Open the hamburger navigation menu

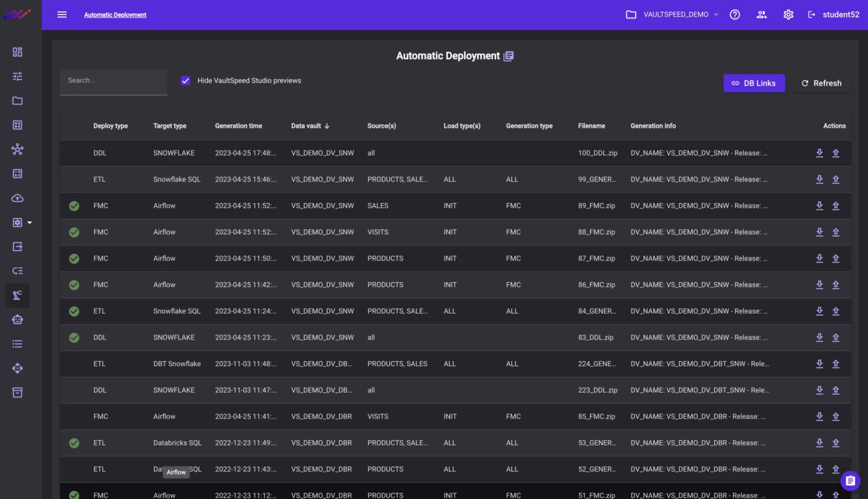pyautogui.click(x=62, y=15)
